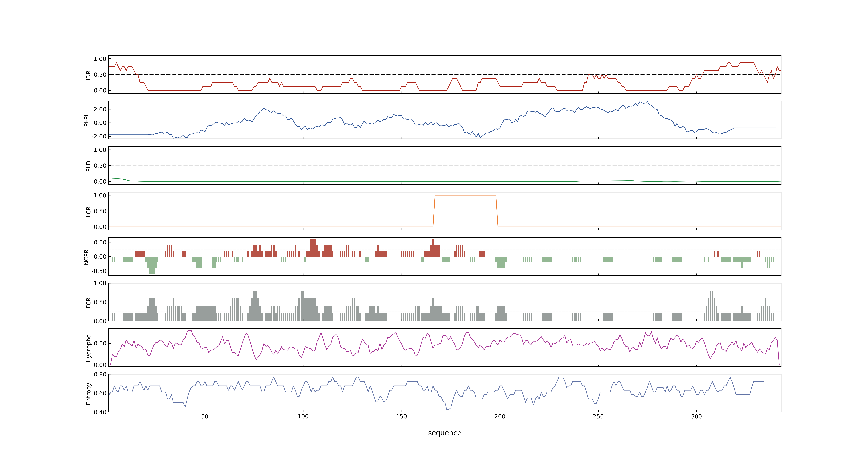The image size is (868, 463).
Task: Click the Pi-Pi y-axis tick -2.00
Action: pos(99,136)
